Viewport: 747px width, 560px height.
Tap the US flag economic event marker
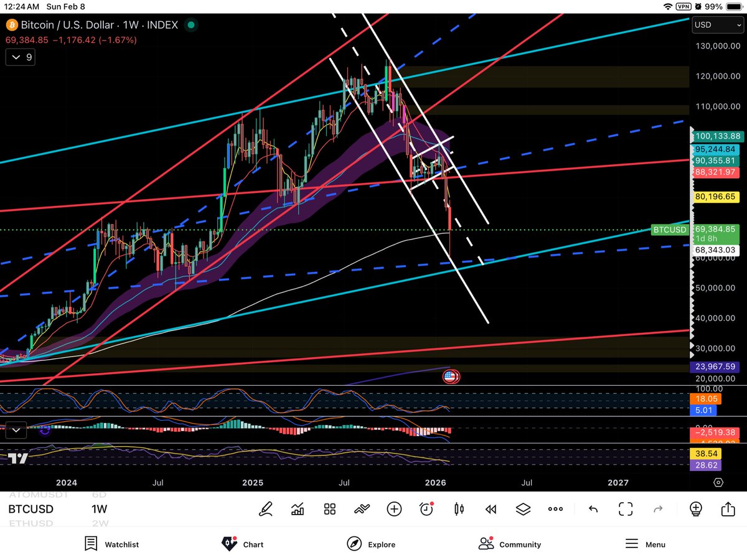[x=451, y=376]
